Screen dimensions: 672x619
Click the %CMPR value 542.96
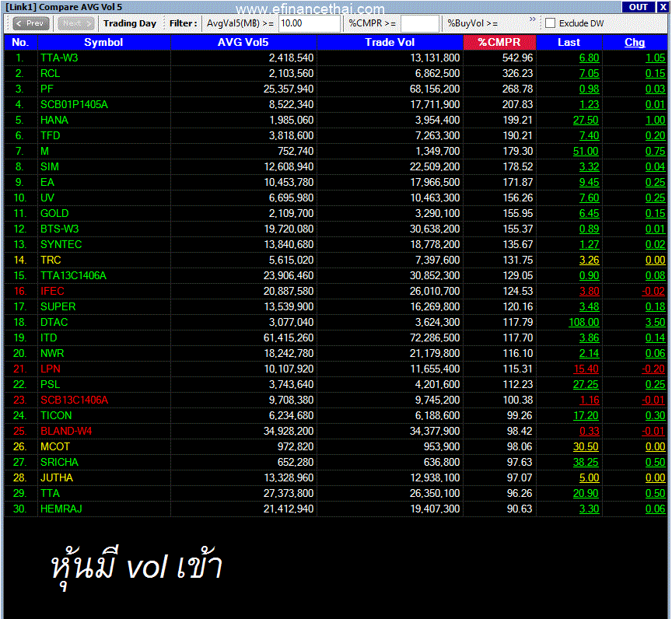pyautogui.click(x=517, y=58)
